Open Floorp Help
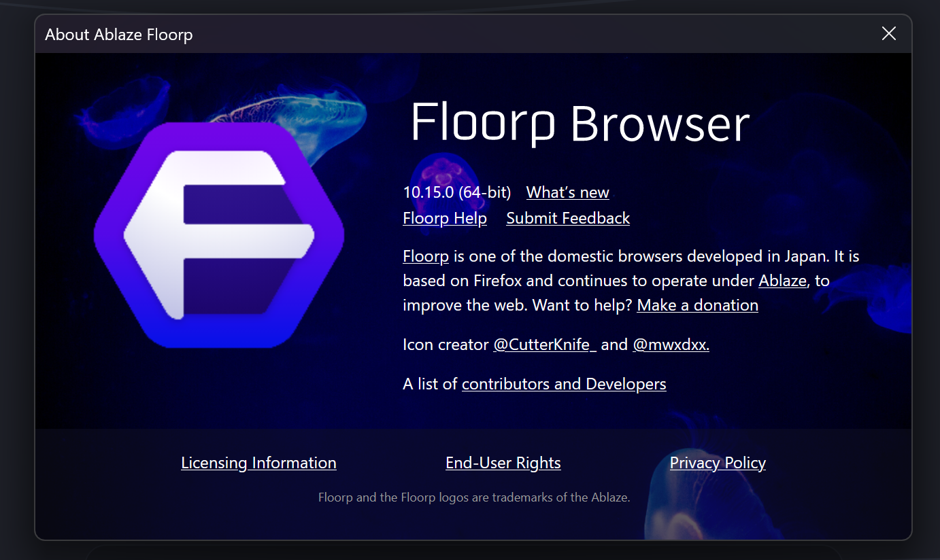Screen dimensions: 940x560 [445, 218]
